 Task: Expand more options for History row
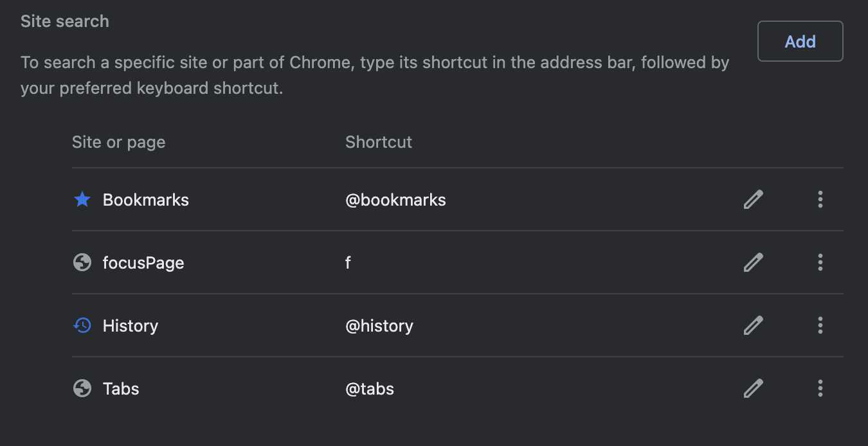(x=820, y=326)
